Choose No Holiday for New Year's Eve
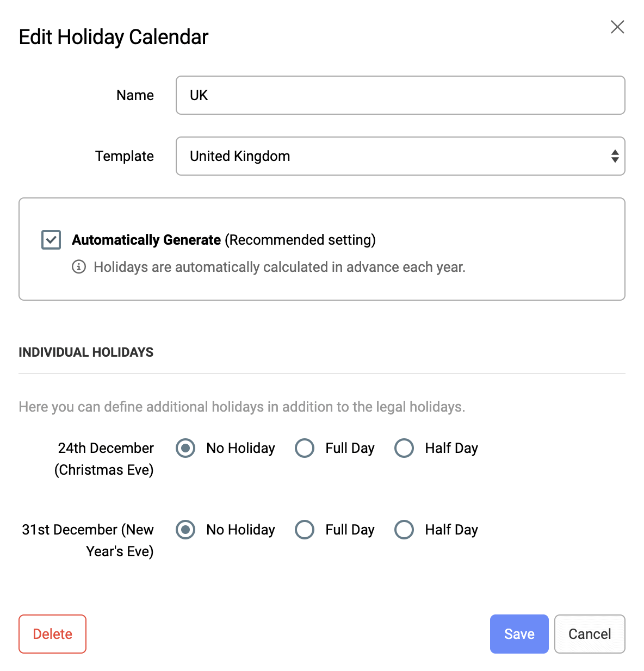 (x=185, y=530)
